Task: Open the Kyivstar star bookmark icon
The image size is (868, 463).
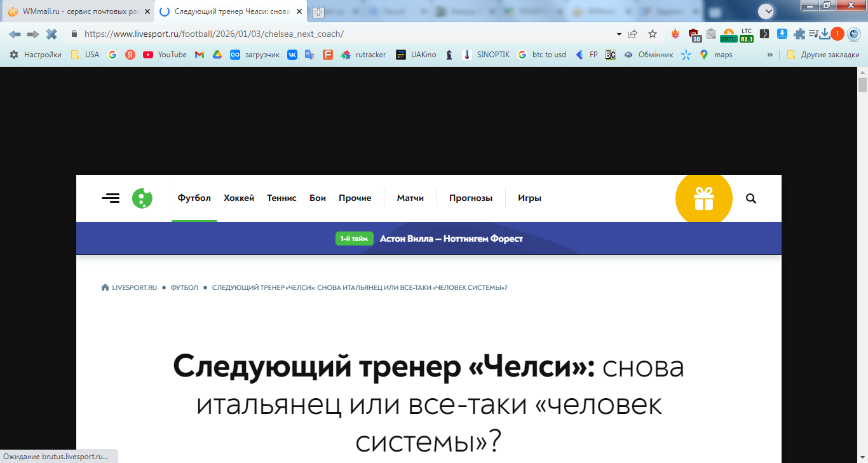Action: pyautogui.click(x=686, y=55)
